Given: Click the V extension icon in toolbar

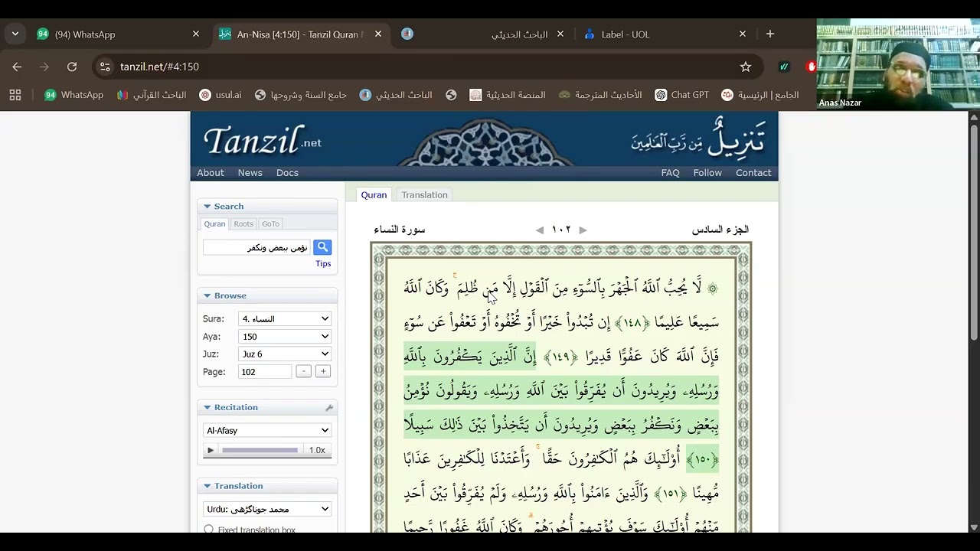Looking at the screenshot, I should (x=784, y=67).
